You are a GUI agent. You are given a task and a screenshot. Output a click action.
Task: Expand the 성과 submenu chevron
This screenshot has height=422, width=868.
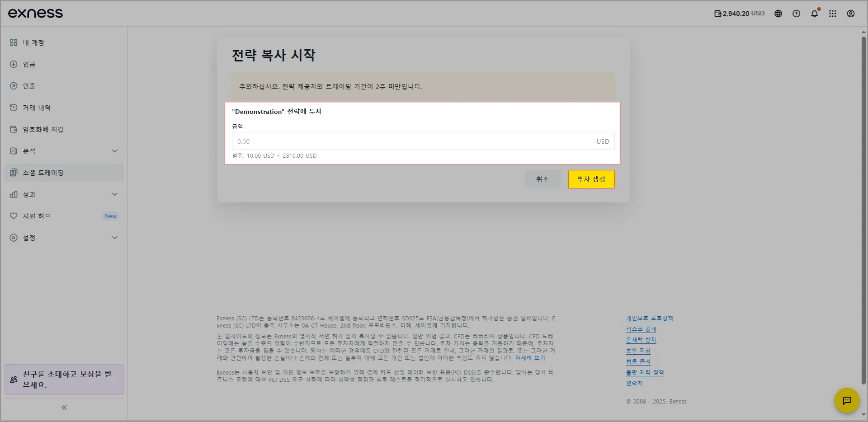(x=114, y=194)
